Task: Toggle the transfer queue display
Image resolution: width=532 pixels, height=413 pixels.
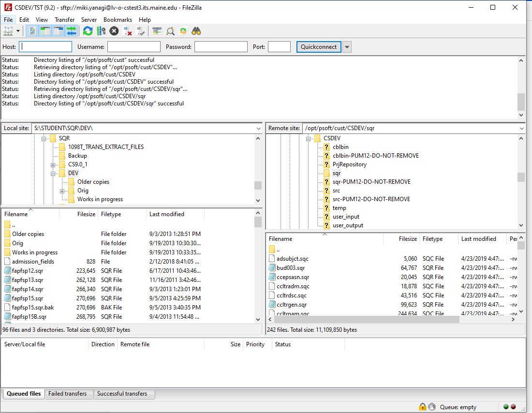Action: click(x=71, y=31)
